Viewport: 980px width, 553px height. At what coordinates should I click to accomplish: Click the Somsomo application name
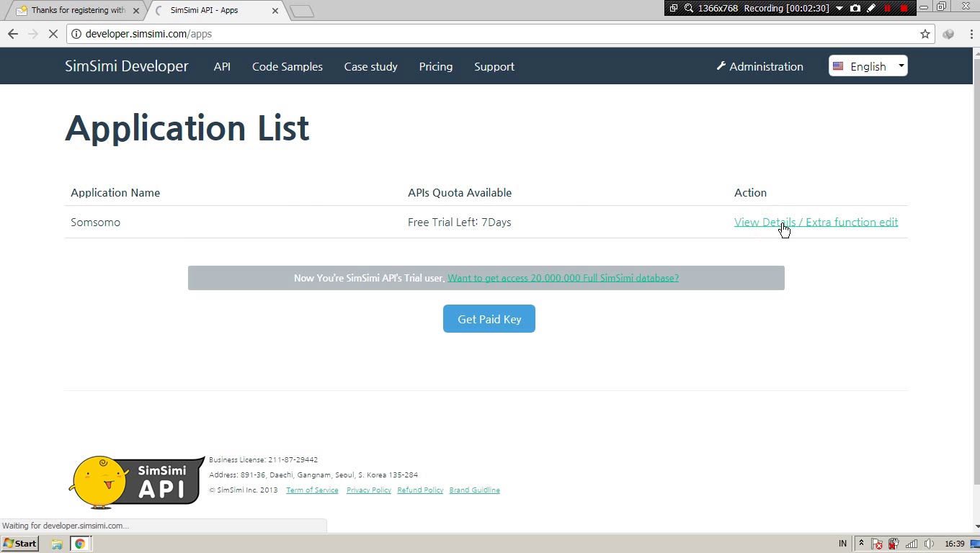(96, 222)
